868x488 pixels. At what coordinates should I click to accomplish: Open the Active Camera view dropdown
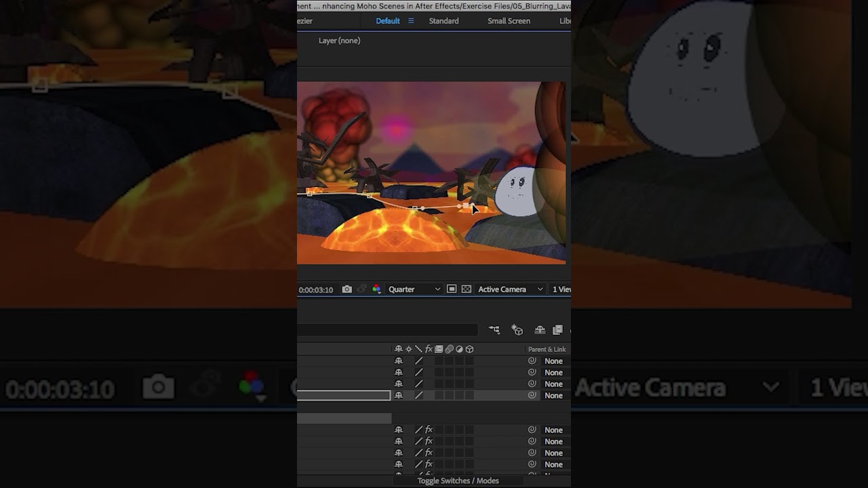pyautogui.click(x=511, y=289)
